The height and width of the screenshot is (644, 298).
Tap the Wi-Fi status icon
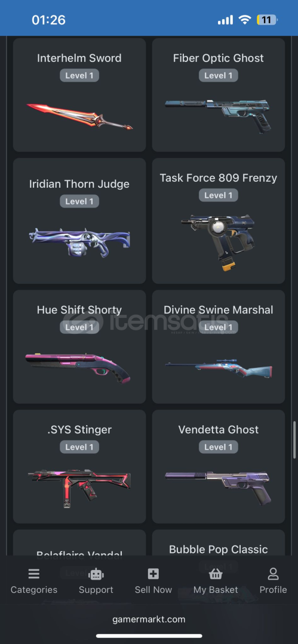coord(245,20)
